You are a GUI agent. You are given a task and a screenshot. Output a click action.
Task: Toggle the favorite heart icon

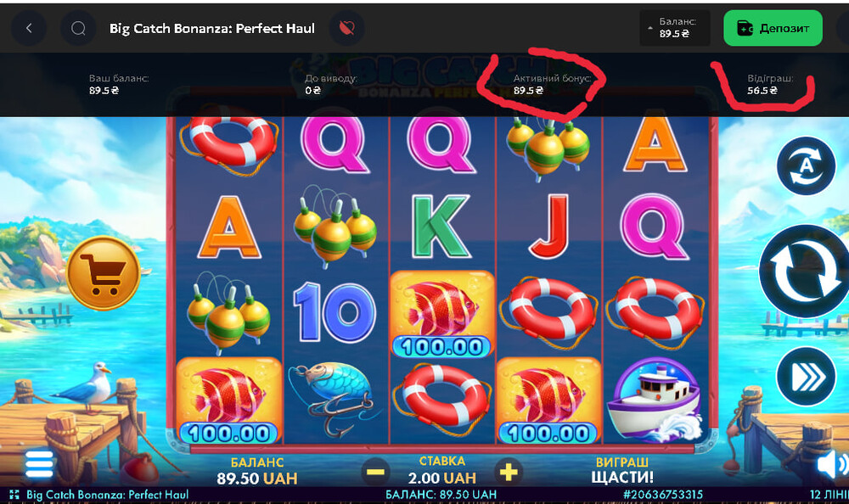pyautogui.click(x=347, y=28)
